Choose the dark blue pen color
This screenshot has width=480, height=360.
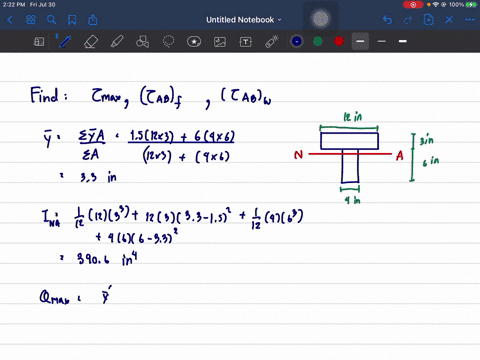coord(297,41)
